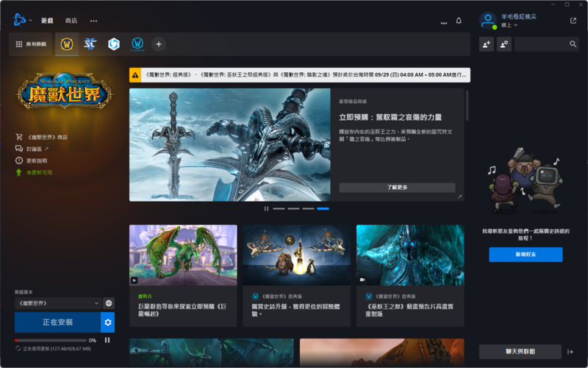
Task: Open the 商店 tab
Action: point(71,21)
